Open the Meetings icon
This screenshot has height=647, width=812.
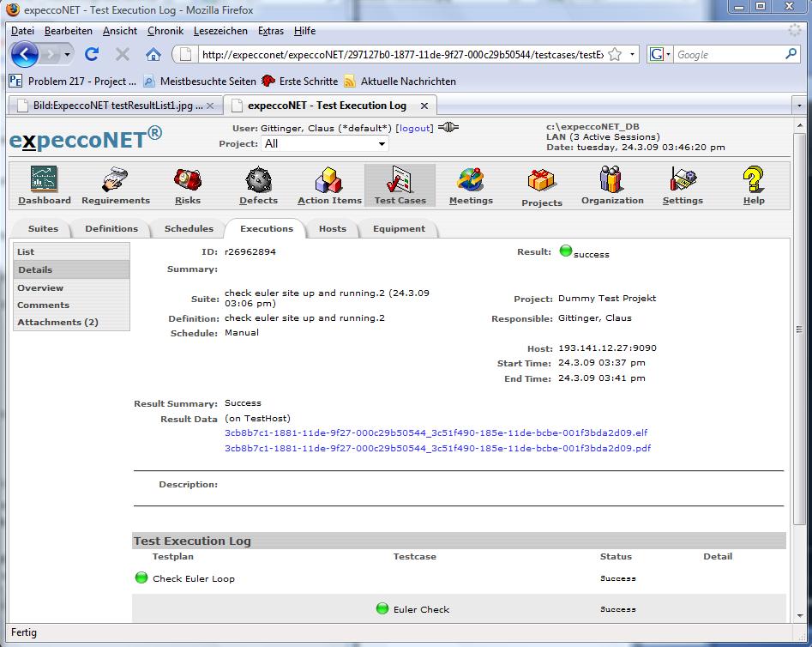tap(471, 179)
